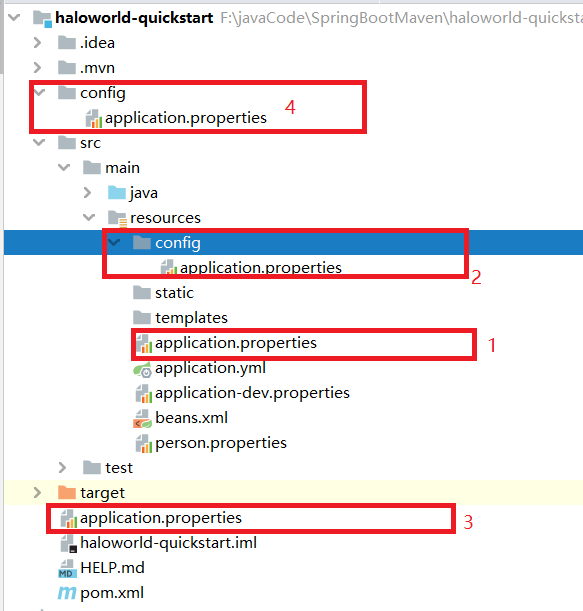Expand the java folder arrow
The width and height of the screenshot is (583, 611).
[87, 192]
